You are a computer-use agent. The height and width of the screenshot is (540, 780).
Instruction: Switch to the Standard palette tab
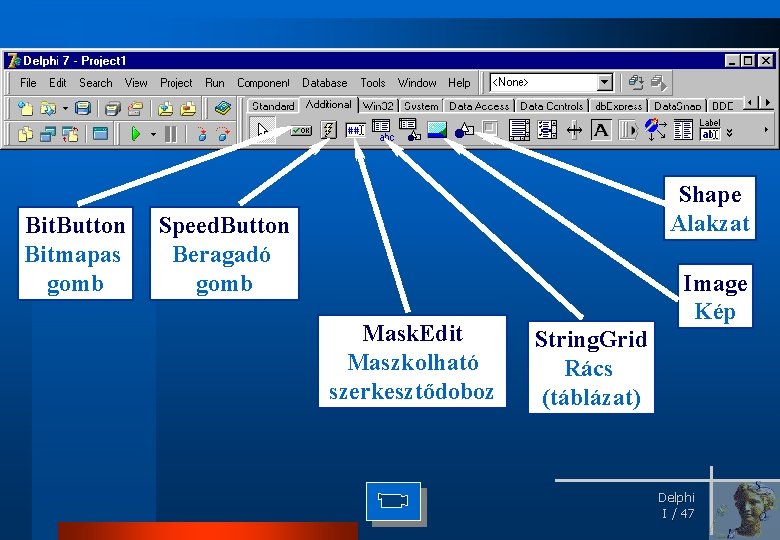pos(273,106)
